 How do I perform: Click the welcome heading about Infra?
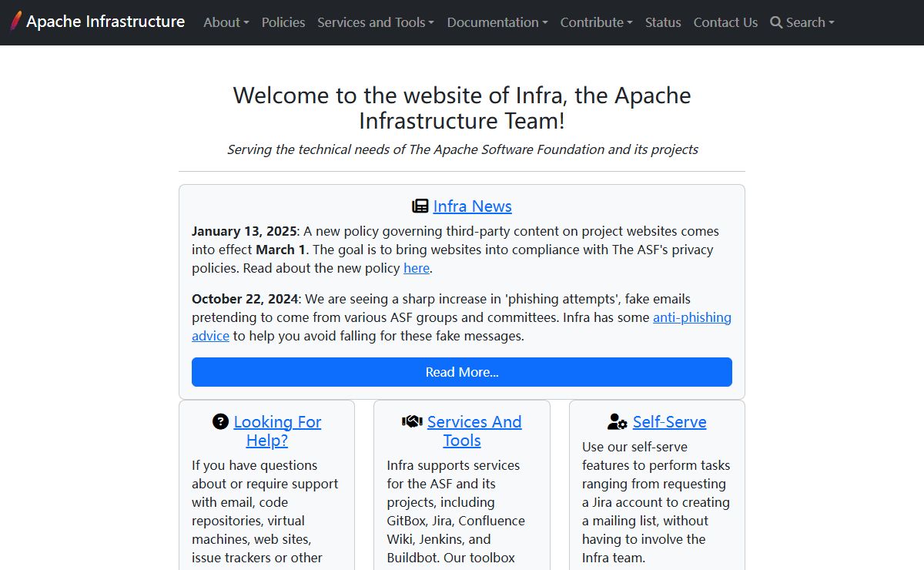(462, 108)
